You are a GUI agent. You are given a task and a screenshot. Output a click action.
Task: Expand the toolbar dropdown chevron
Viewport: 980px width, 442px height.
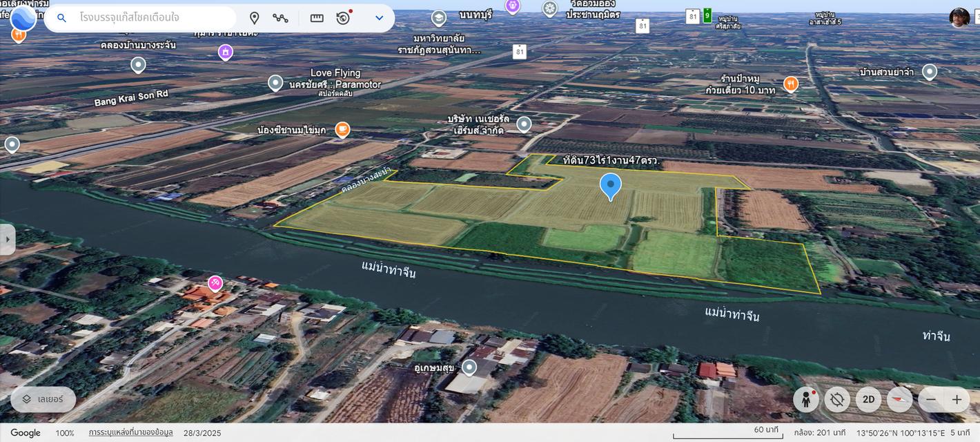pos(379,18)
